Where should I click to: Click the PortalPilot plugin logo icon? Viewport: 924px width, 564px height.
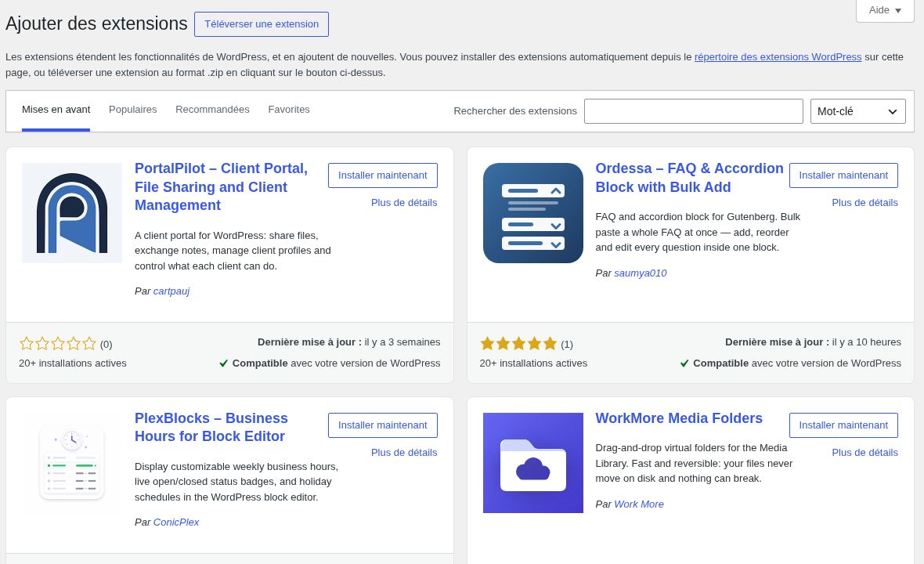[x=72, y=213]
